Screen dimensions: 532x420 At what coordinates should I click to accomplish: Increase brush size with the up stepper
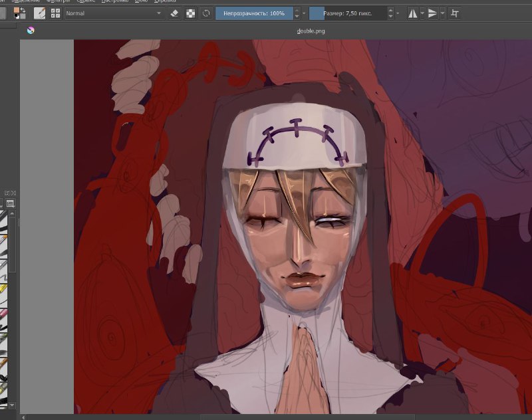(x=390, y=11)
